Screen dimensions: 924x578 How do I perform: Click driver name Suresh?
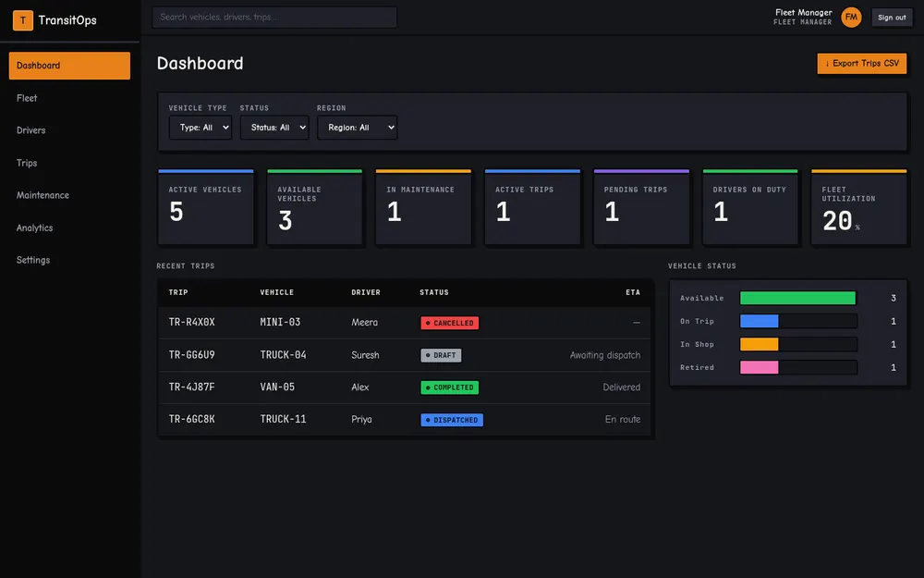365,355
